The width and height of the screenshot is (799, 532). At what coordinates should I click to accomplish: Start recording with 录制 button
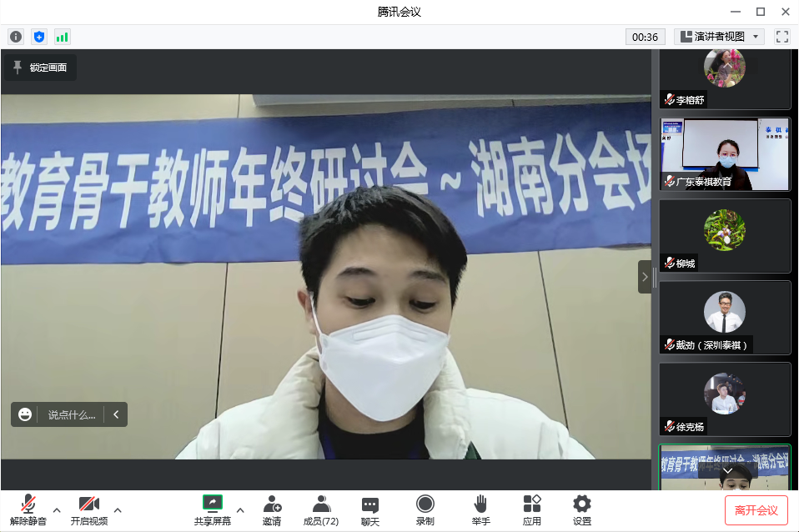pyautogui.click(x=425, y=509)
